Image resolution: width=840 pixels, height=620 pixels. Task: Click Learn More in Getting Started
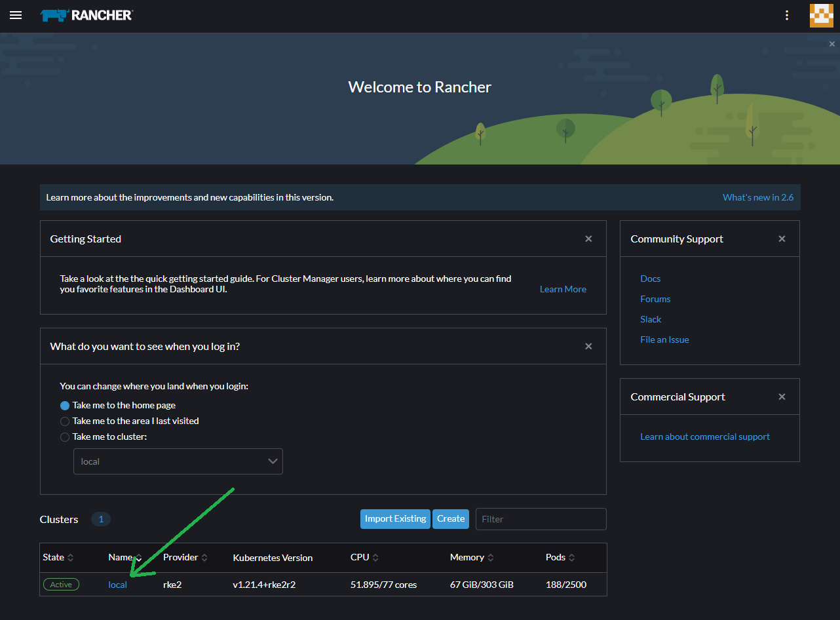(563, 289)
